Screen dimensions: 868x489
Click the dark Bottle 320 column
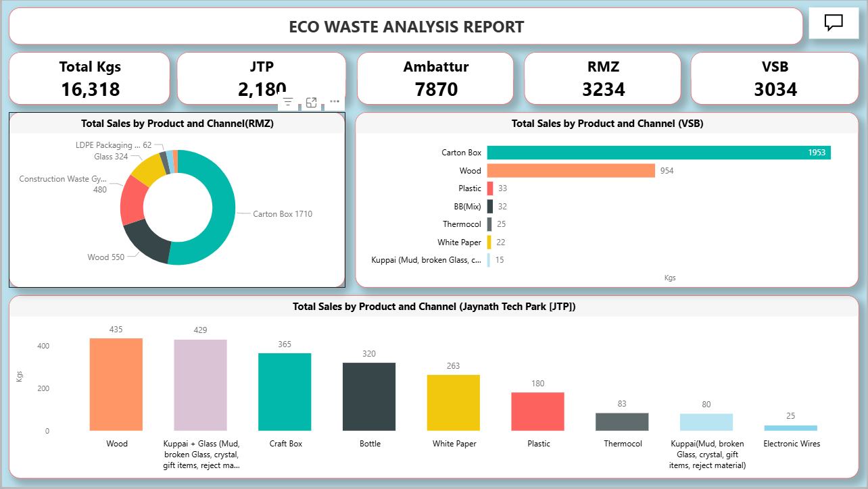[x=369, y=396]
